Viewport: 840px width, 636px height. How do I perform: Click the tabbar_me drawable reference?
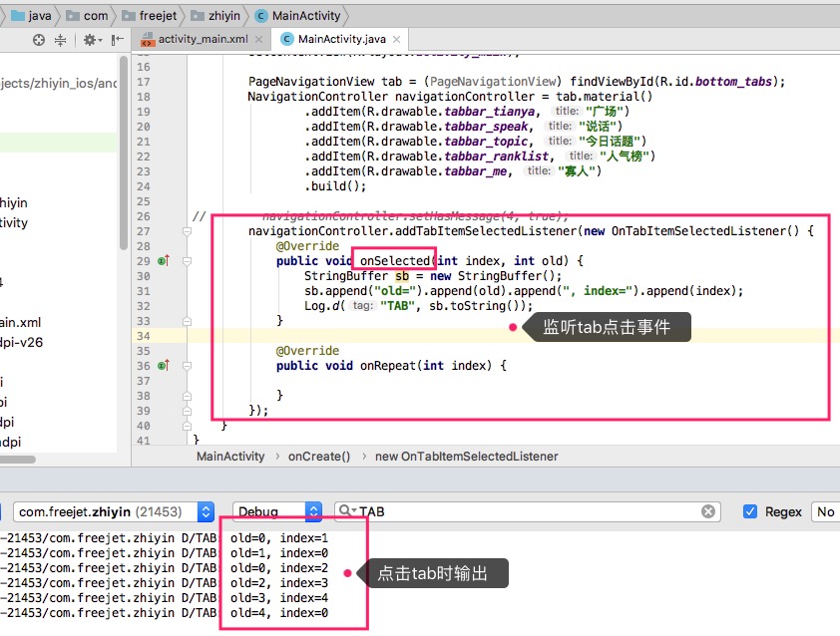[475, 171]
